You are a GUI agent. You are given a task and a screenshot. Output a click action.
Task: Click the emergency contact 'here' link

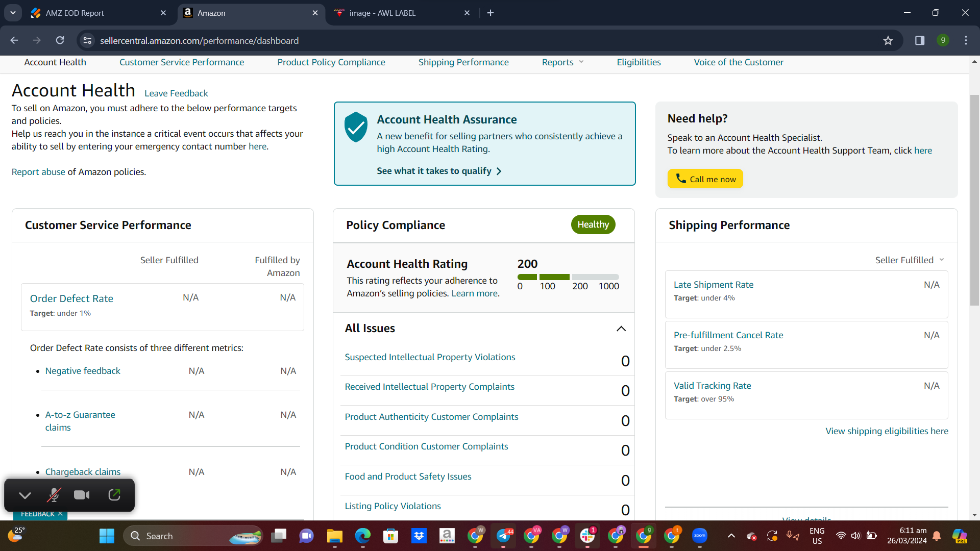pyautogui.click(x=257, y=146)
